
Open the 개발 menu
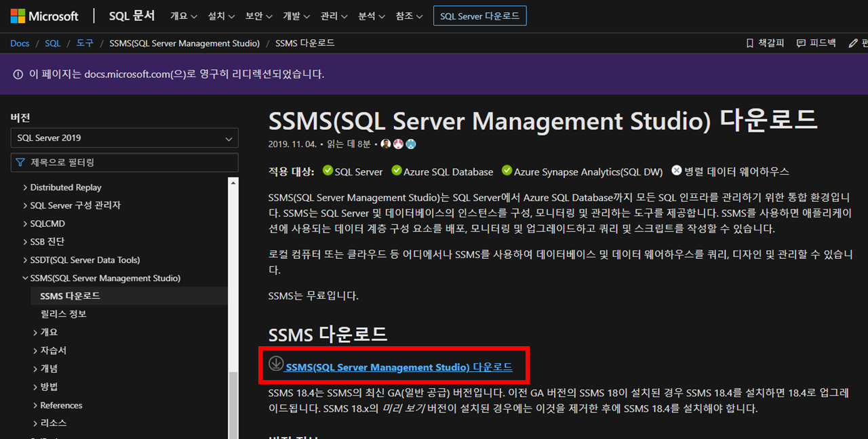pos(296,16)
